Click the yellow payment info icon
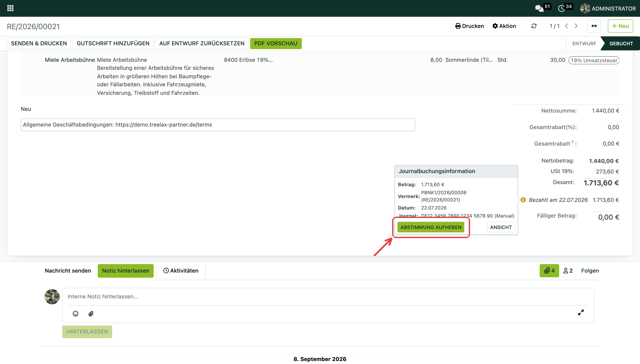The height and width of the screenshot is (364, 640). click(523, 200)
